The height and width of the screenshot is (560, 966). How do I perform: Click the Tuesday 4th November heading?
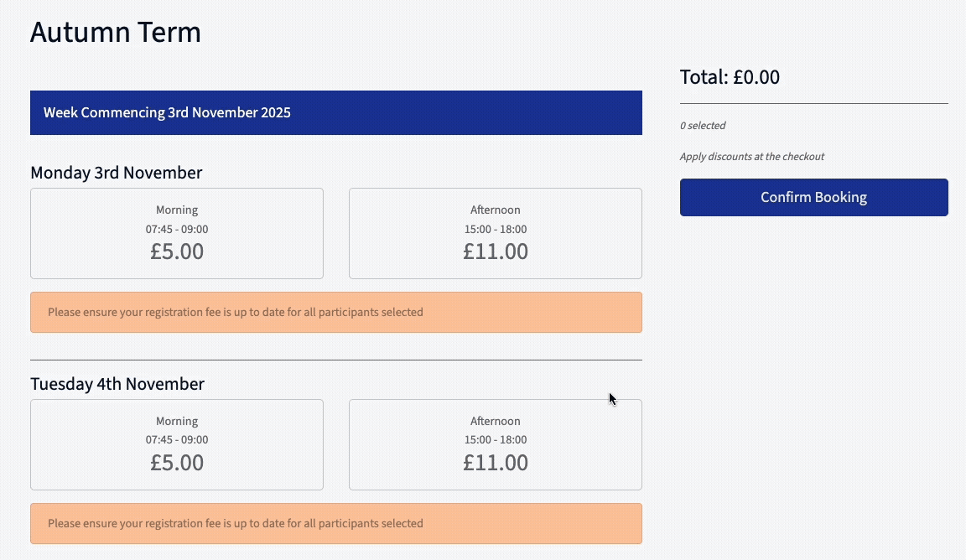[x=117, y=384]
